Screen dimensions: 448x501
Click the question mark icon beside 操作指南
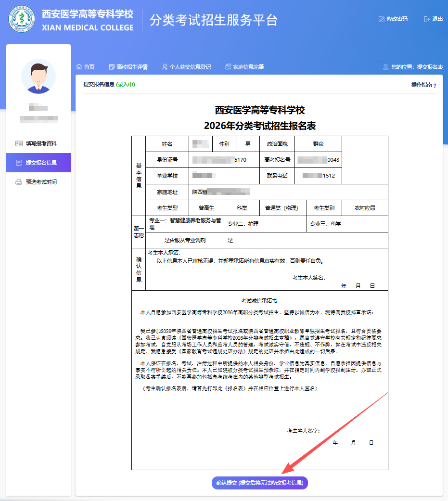(435, 86)
